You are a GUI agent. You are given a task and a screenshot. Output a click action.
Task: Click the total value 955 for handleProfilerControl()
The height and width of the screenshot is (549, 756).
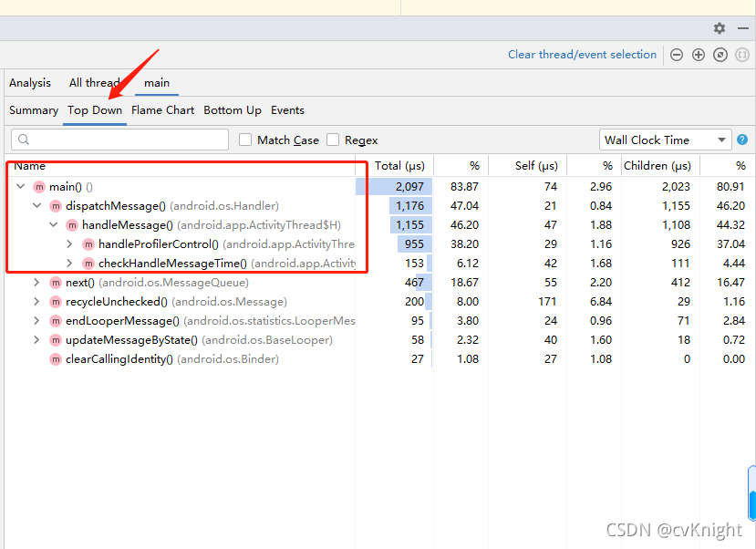tap(414, 244)
